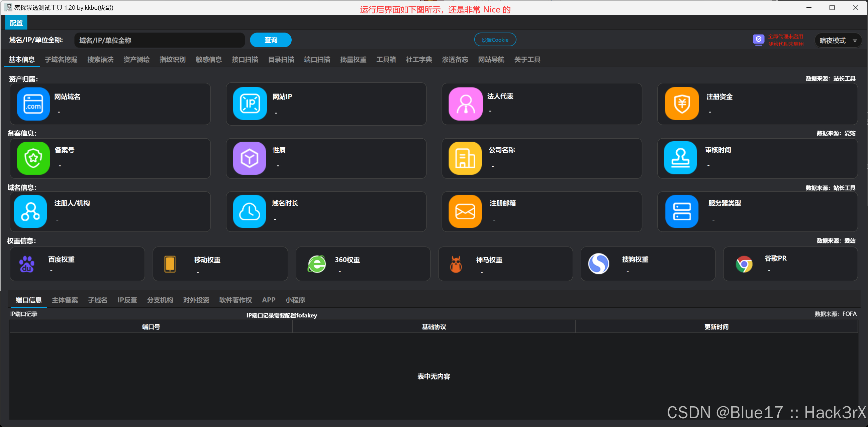The width and height of the screenshot is (868, 427).
Task: Click the server type icon
Action: (x=682, y=211)
